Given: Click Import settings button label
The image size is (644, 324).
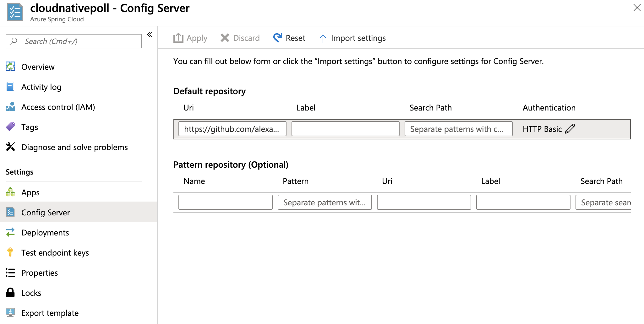Looking at the screenshot, I should [x=358, y=38].
